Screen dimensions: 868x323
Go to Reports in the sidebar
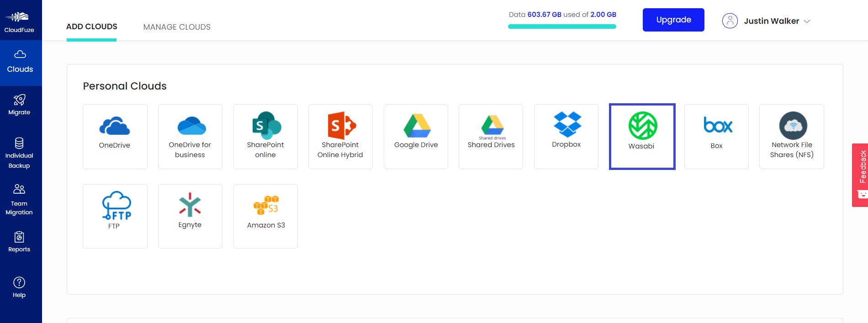pos(20,242)
